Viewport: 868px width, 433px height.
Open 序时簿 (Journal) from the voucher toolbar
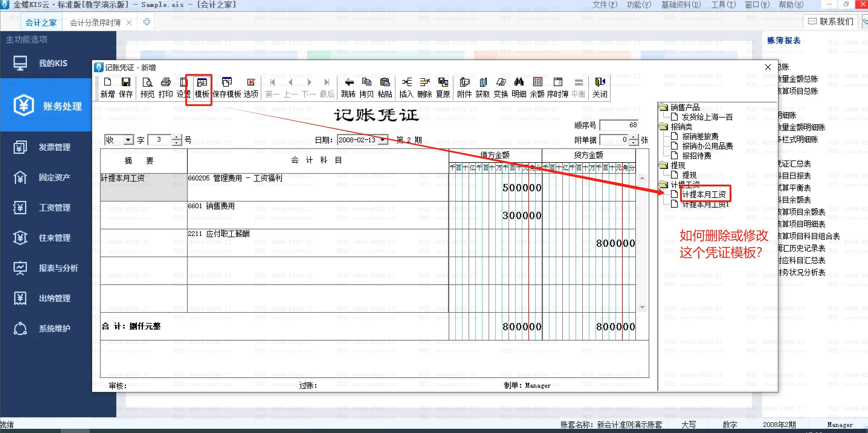coord(558,88)
